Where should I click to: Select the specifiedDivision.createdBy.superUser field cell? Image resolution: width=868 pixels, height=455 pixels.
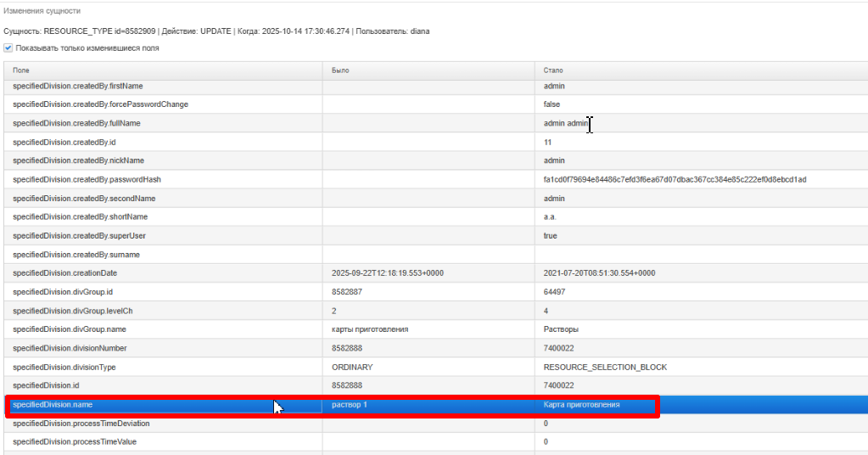[163, 236]
